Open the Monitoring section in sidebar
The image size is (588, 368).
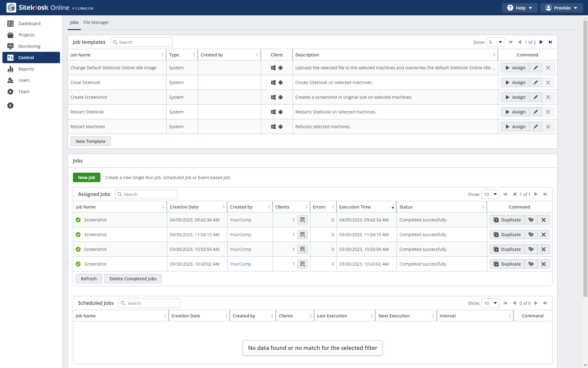pos(29,46)
